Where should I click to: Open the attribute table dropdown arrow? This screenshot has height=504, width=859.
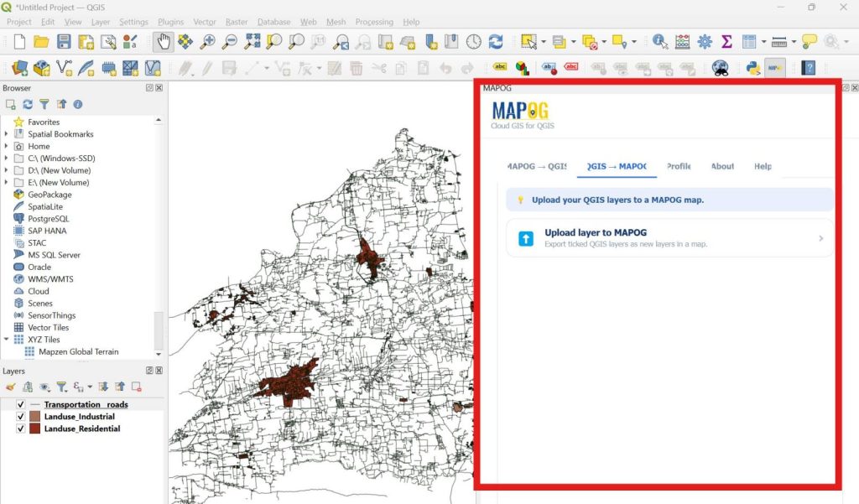click(x=763, y=42)
